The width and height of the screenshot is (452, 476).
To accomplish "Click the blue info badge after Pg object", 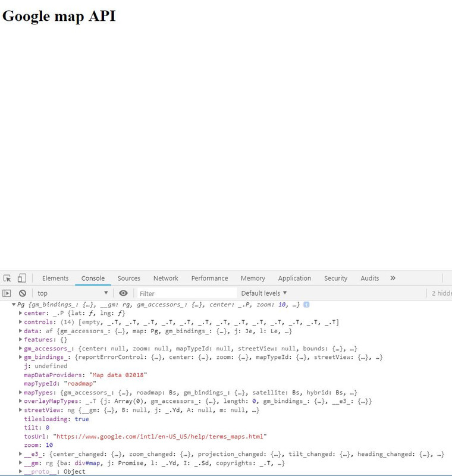I will pyautogui.click(x=306, y=305).
